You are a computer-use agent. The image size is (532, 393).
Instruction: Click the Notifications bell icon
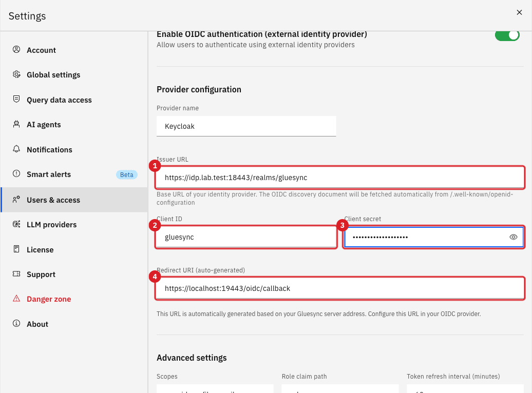point(16,149)
